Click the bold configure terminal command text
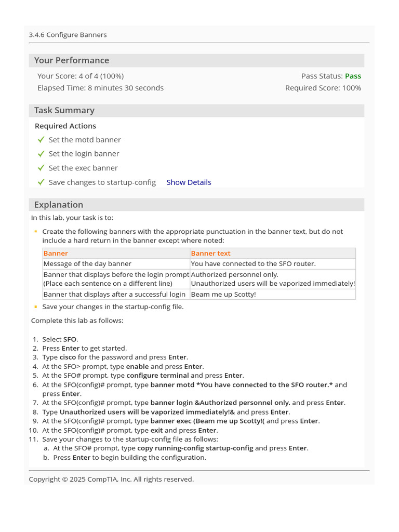 coord(157,375)
